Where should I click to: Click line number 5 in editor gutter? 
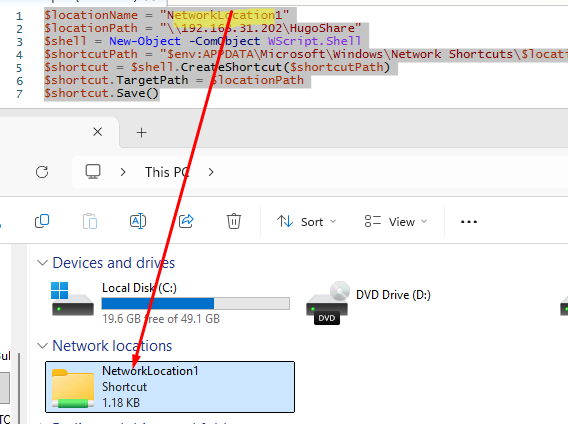(x=20, y=68)
